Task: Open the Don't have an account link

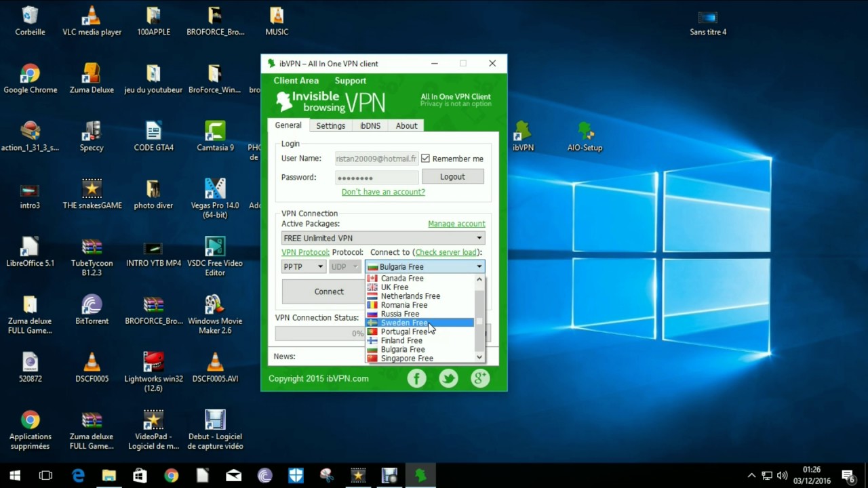Action: coord(383,192)
